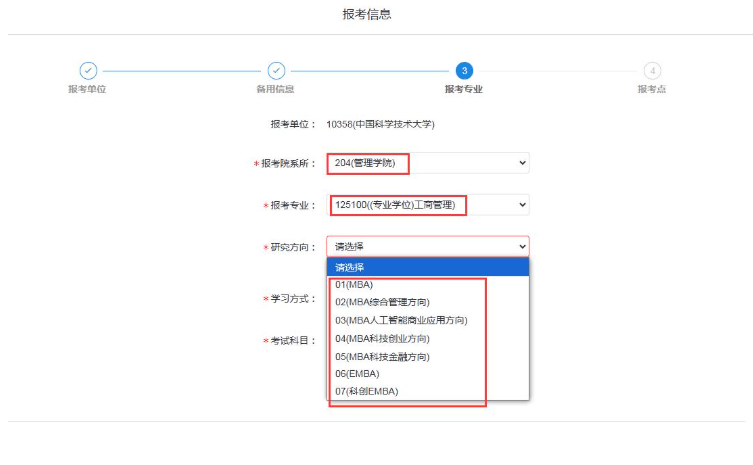Click 10358(中国科学技术大学) text
Viewport: 753px width, 465px height.
coord(380,124)
